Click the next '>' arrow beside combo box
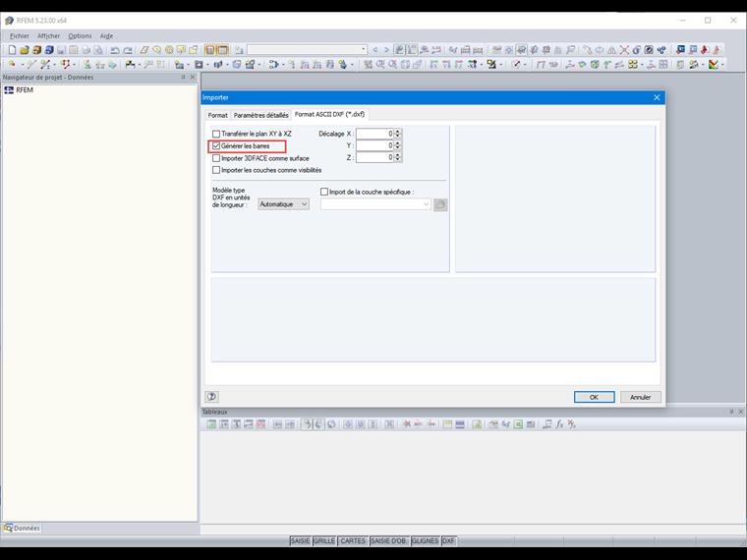The width and height of the screenshot is (747, 560). 386,50
